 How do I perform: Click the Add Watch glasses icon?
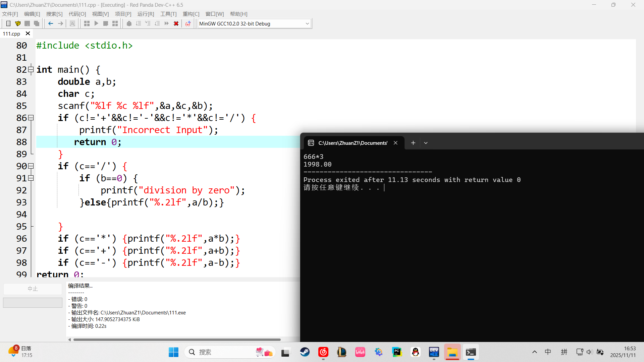coord(188,23)
